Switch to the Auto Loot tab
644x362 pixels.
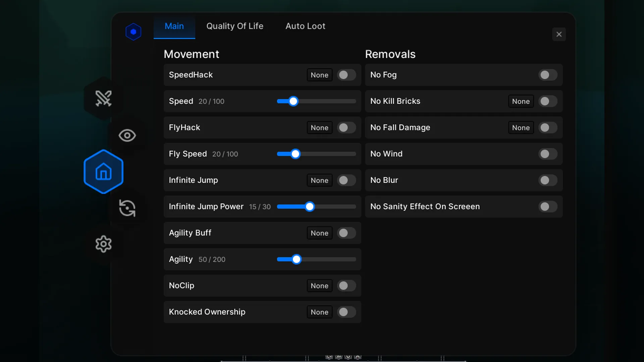[305, 26]
